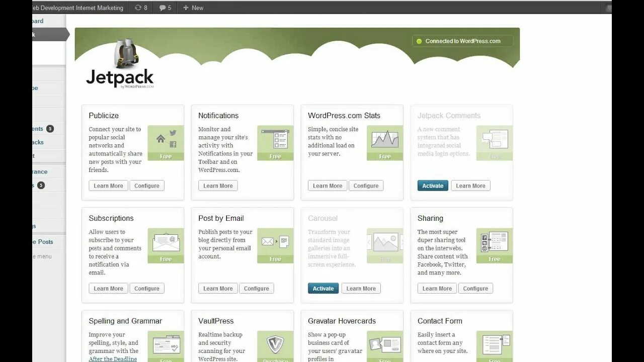Click the WordPress.com Stats title
Screen dimensions: 644x362
pyautogui.click(x=344, y=116)
